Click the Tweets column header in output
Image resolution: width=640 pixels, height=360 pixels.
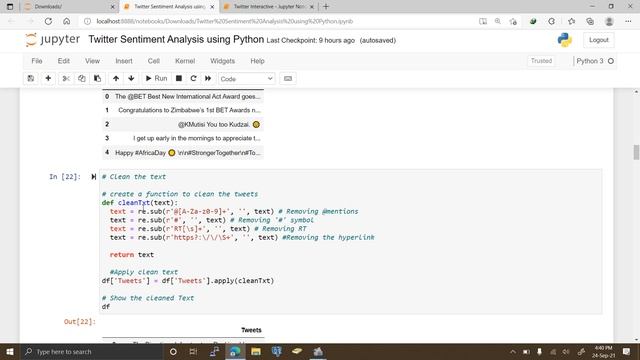click(251, 330)
